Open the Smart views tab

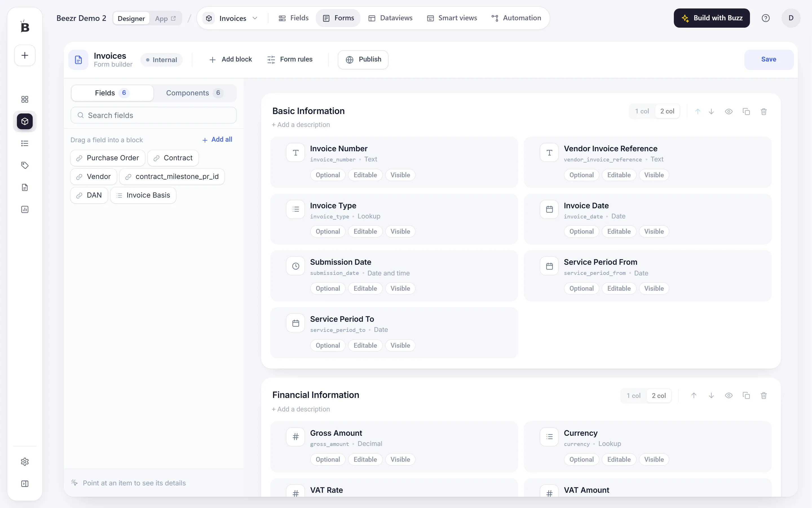pyautogui.click(x=452, y=18)
